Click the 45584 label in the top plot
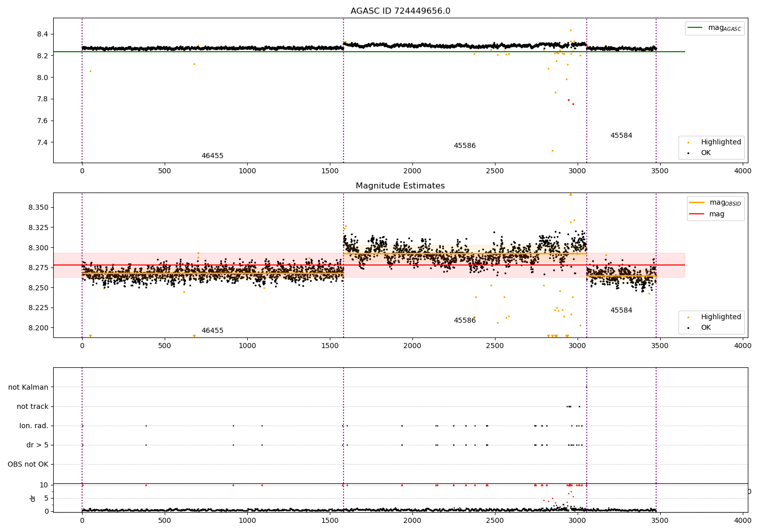760x532 pixels. (621, 136)
